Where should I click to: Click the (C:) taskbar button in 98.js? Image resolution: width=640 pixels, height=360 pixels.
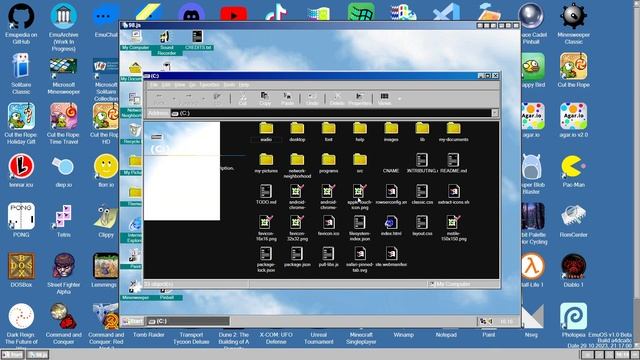point(188,322)
